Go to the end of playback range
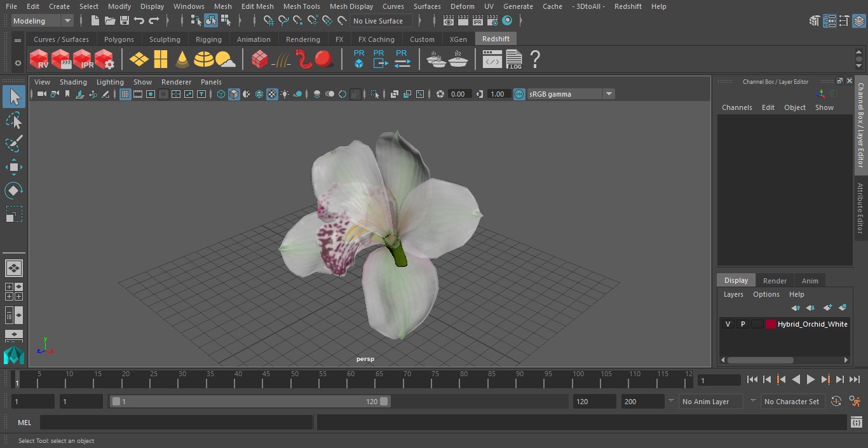 (855, 379)
